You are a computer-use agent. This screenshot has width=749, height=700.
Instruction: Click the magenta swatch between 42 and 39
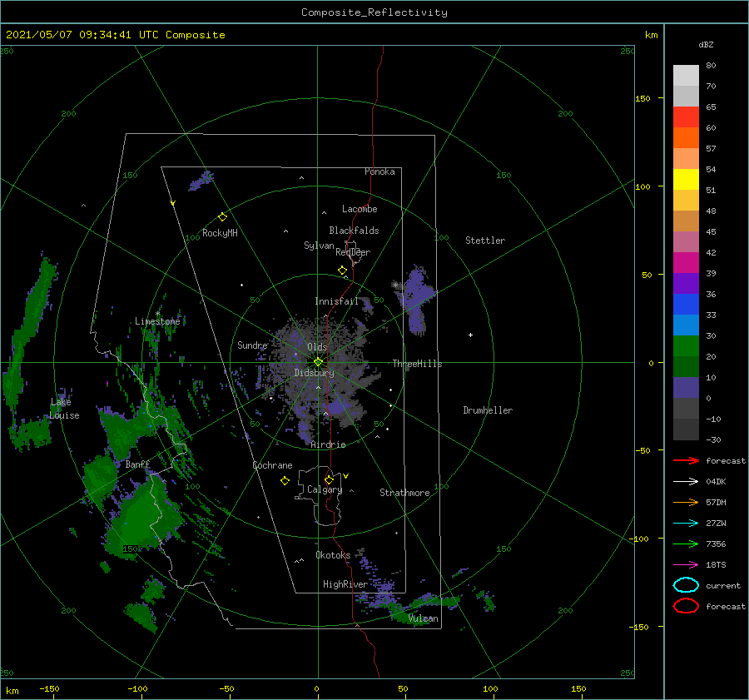pos(686,262)
